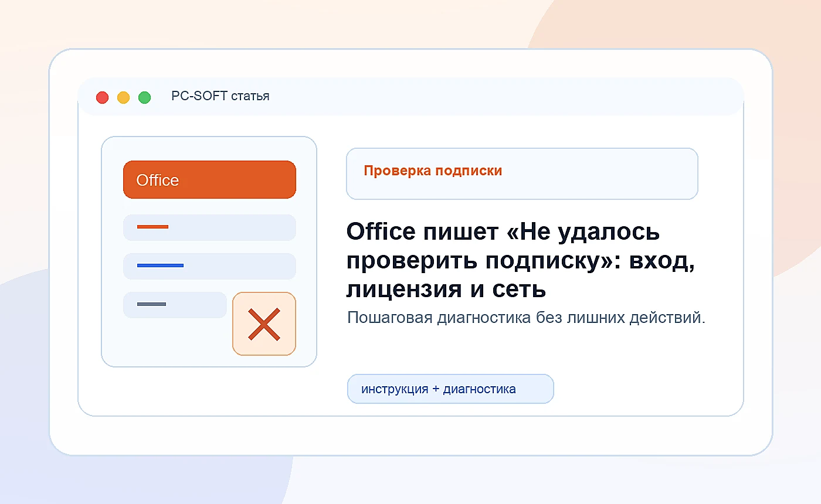
Task: Click the инструкция + диагностика tag
Action: point(450,389)
